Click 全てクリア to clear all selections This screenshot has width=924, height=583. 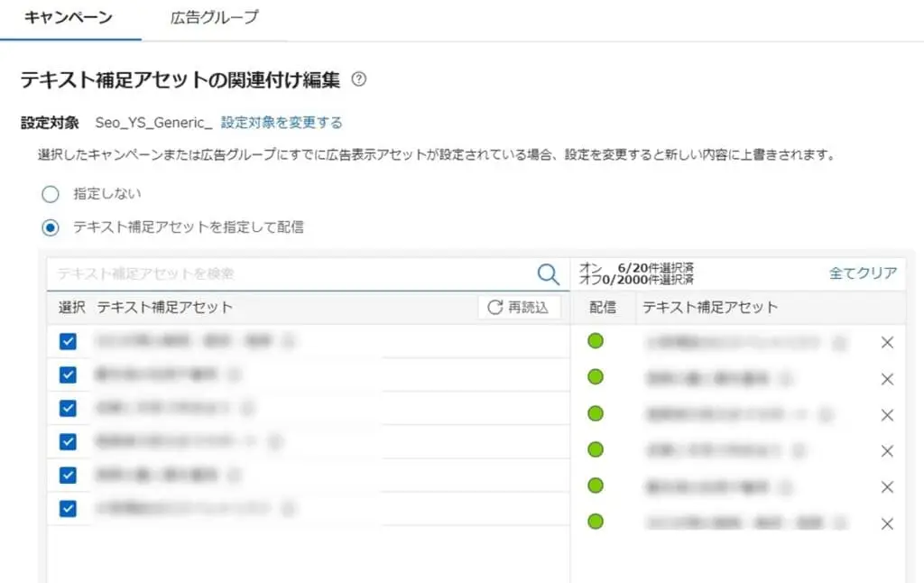[x=865, y=273]
